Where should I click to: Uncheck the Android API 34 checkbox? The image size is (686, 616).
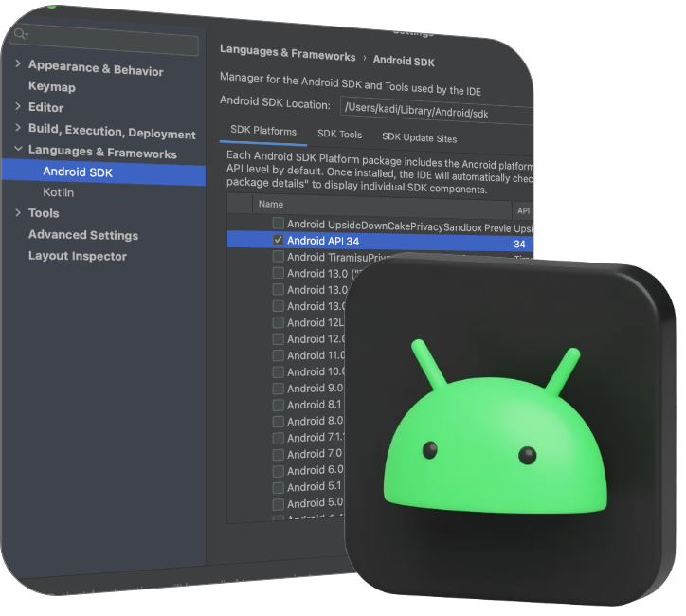tap(278, 240)
